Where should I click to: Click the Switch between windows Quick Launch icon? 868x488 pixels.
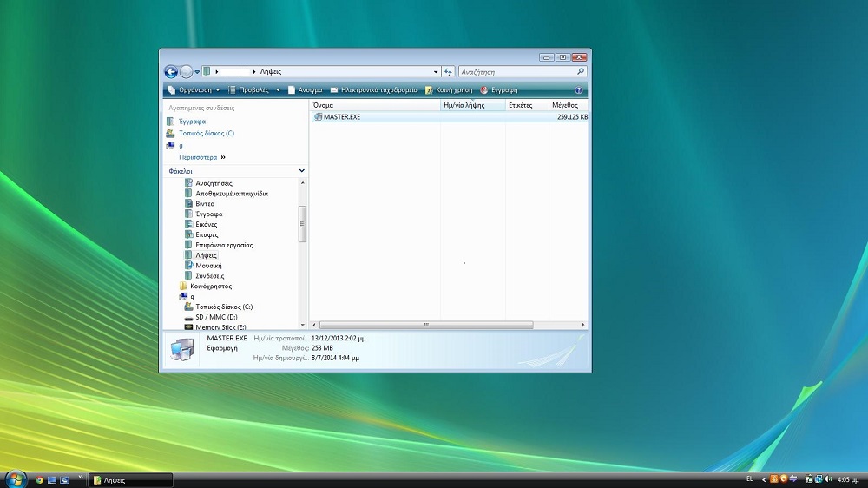coord(65,480)
